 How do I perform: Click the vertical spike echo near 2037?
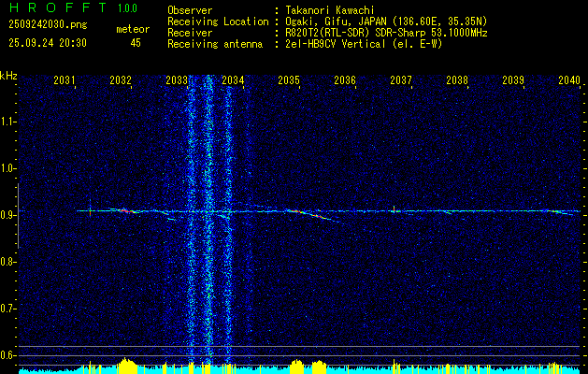click(x=394, y=209)
